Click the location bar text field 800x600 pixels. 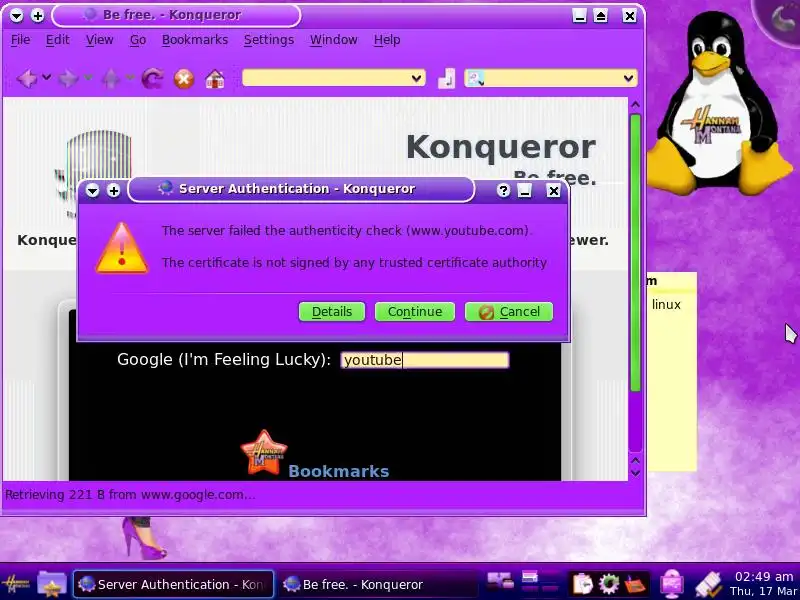point(327,78)
